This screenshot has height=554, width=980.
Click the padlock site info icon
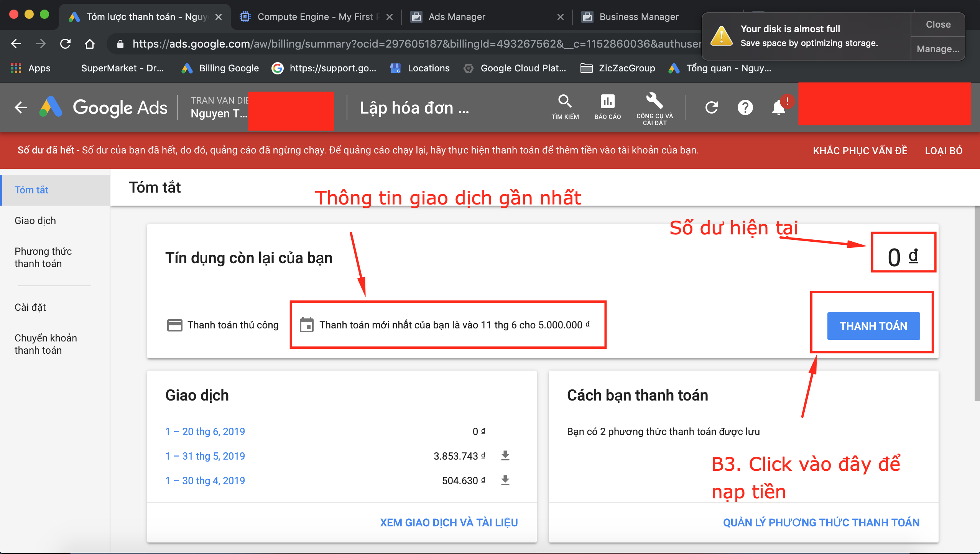coord(120,44)
